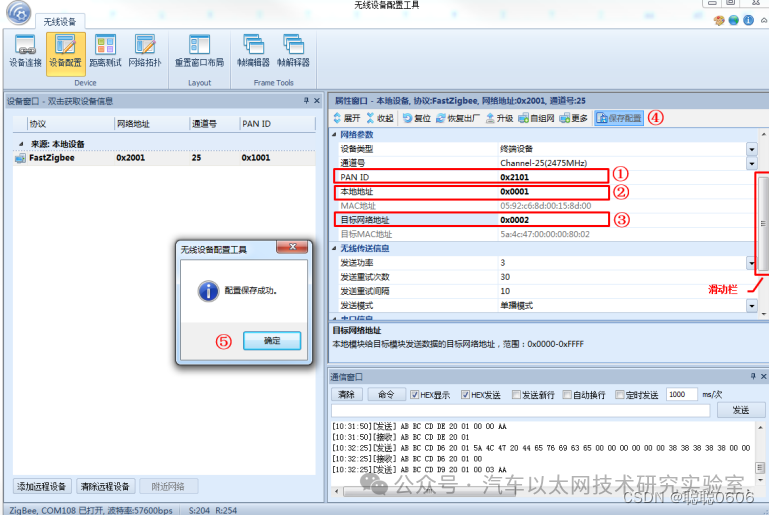Click the application logo orb button
Viewport: 769px width, 515px height.
coord(19,12)
